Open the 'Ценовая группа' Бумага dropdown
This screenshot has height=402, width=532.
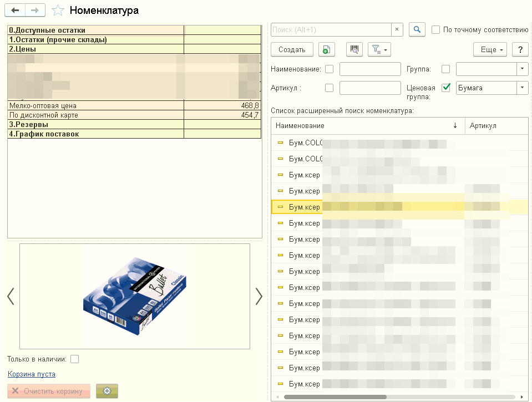(522, 88)
